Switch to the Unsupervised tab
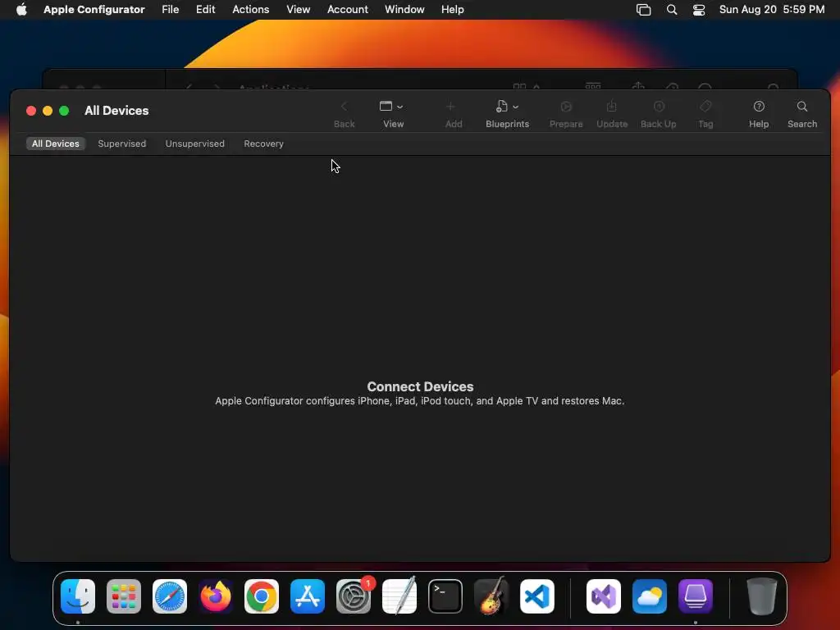 click(195, 144)
